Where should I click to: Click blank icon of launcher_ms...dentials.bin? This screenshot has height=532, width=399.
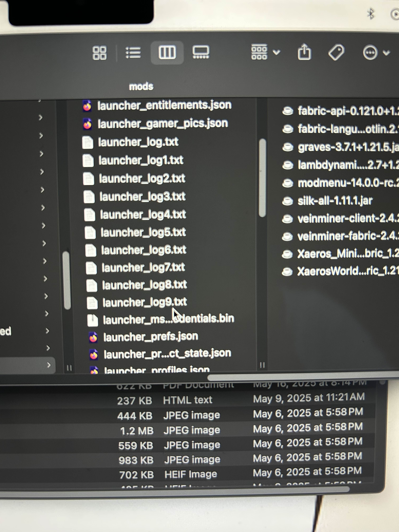[x=93, y=320]
